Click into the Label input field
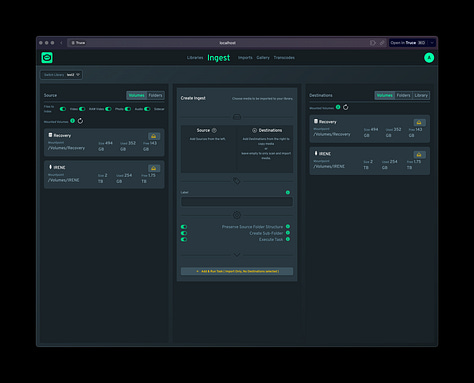 (237, 201)
